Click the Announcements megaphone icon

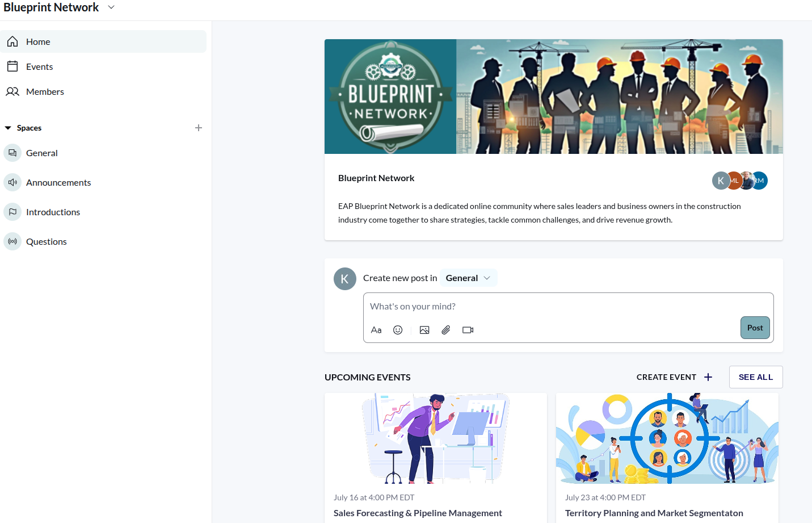tap(12, 182)
